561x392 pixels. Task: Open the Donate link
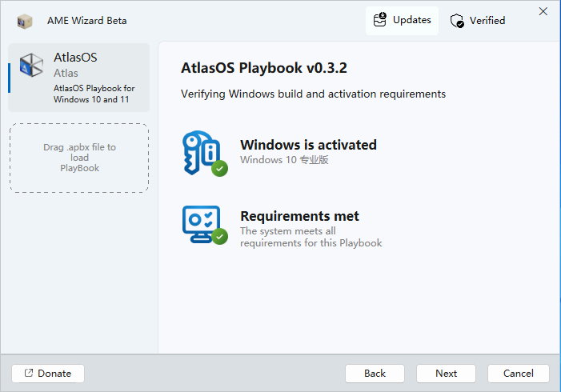pyautogui.click(x=48, y=374)
